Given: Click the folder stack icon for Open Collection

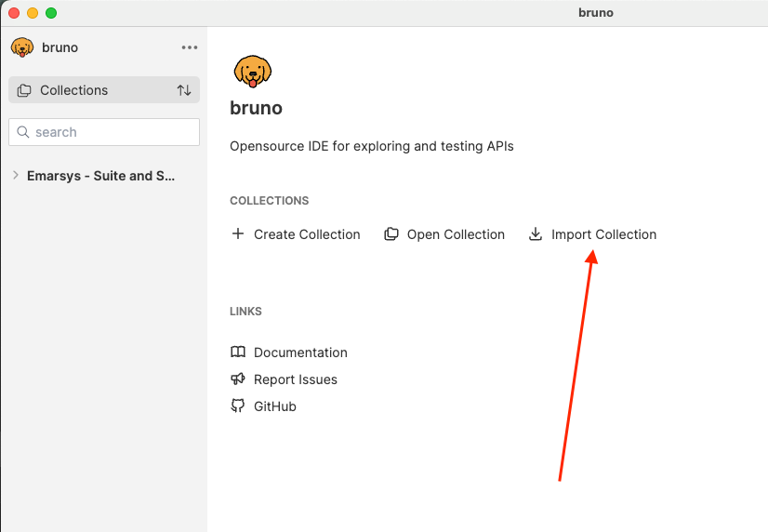Looking at the screenshot, I should [x=391, y=234].
